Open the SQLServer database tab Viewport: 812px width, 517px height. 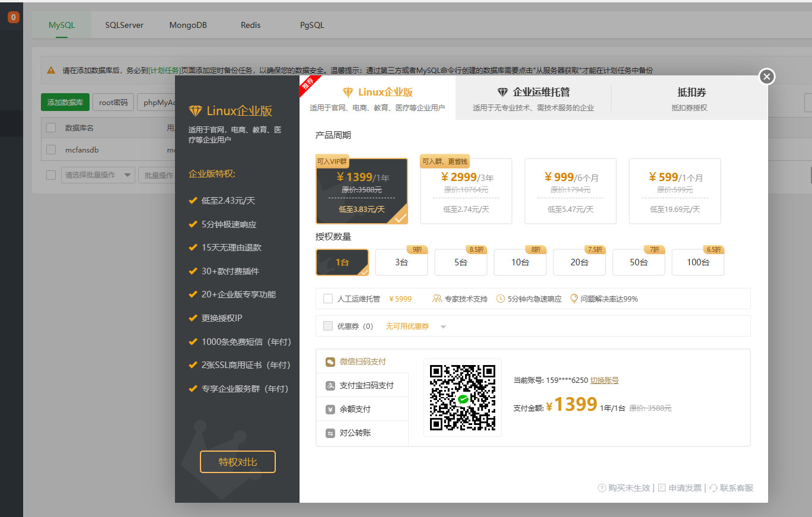pyautogui.click(x=125, y=26)
